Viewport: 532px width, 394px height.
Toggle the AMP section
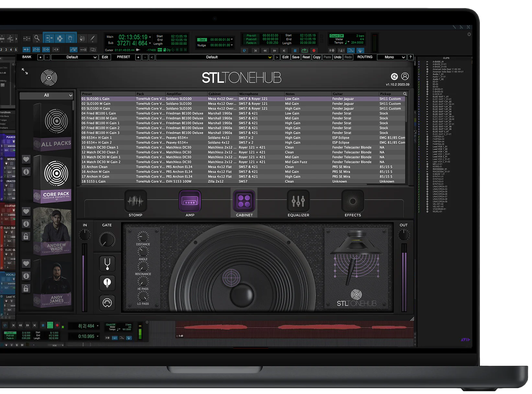tap(190, 204)
